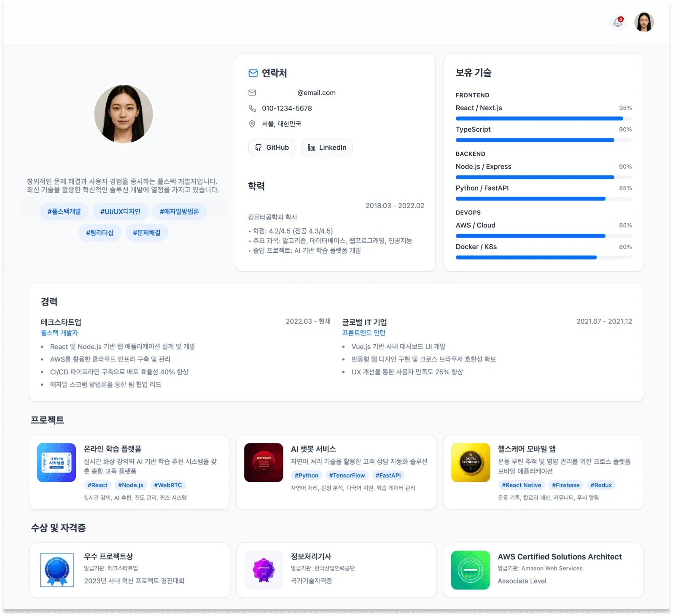Click the 풀스택 개발자 role link

tap(59, 333)
